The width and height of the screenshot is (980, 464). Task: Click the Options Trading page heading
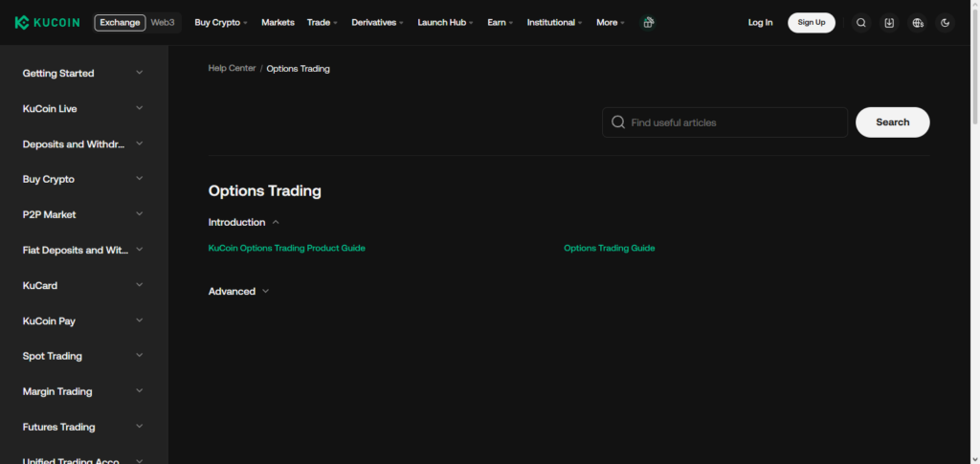264,191
